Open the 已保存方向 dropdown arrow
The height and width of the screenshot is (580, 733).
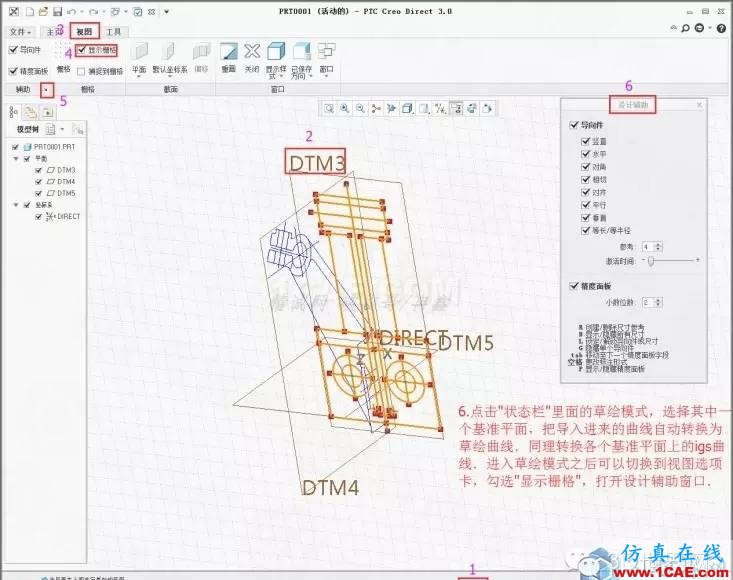click(310, 76)
